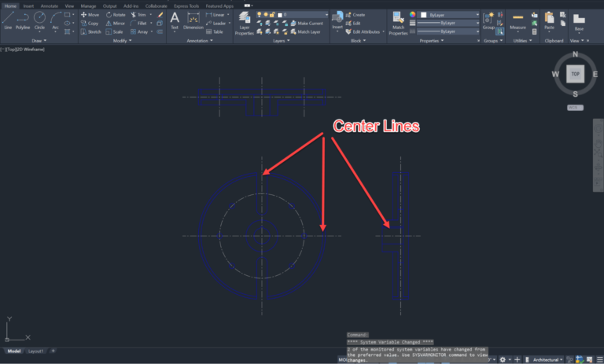
Task: Open the quick calculator icon in Utilities
Action: click(x=534, y=31)
